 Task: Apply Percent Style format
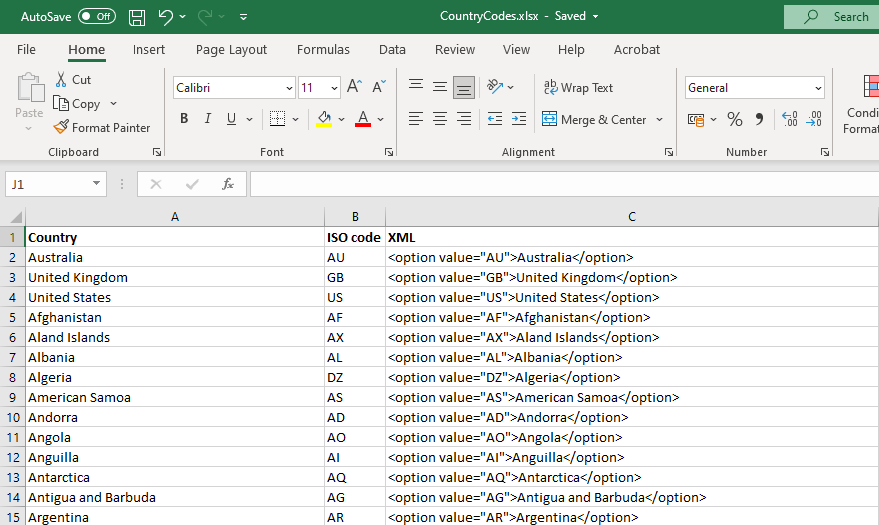coord(734,119)
